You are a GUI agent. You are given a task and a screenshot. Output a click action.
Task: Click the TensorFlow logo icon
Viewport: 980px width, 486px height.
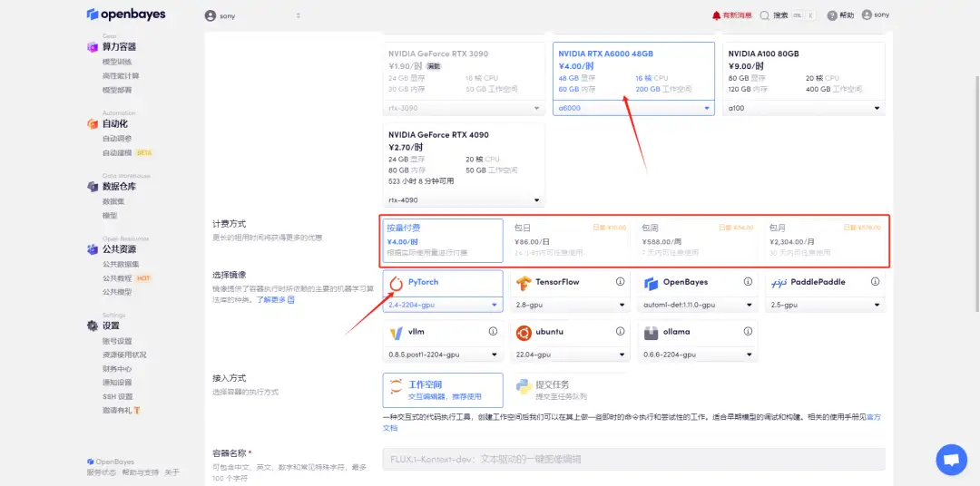click(524, 284)
